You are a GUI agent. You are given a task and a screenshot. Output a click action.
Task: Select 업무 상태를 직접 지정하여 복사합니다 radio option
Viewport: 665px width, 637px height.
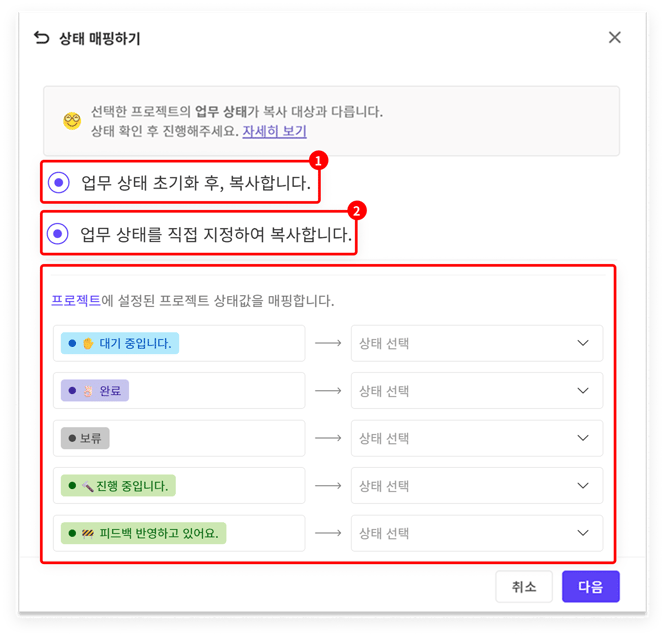[59, 234]
